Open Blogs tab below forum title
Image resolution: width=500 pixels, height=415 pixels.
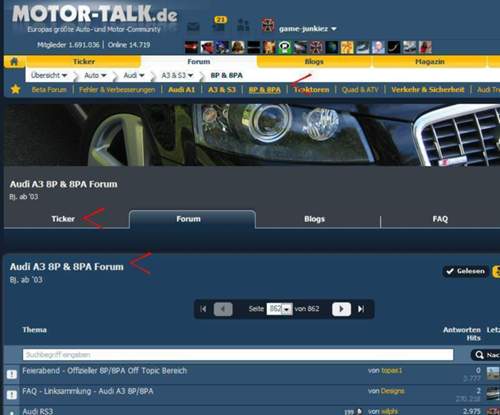click(314, 219)
